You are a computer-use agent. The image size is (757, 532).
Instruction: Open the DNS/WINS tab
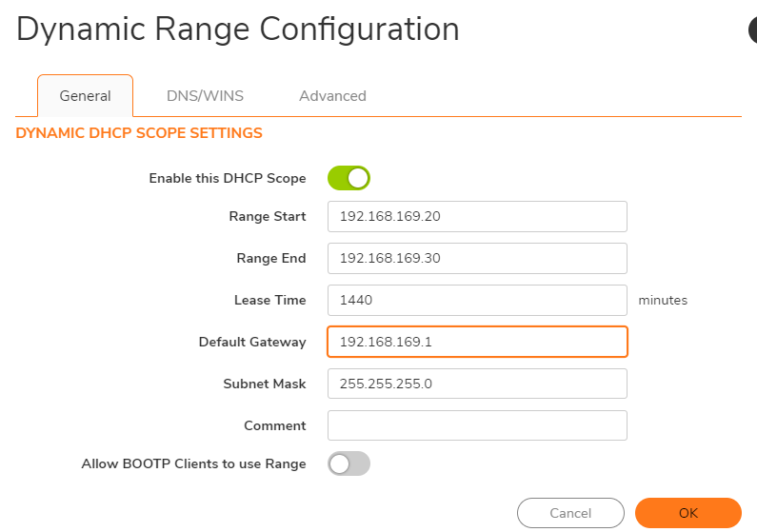click(x=205, y=95)
